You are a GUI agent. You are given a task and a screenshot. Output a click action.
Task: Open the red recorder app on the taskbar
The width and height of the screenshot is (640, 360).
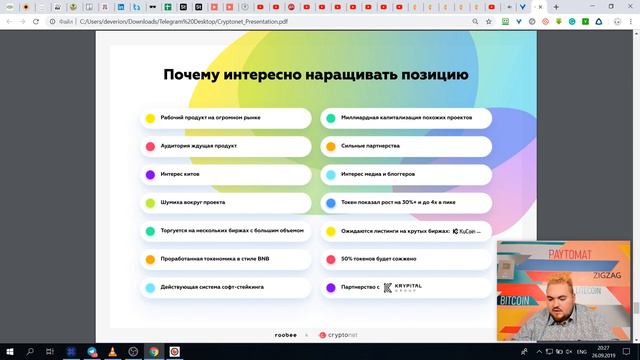pos(175,351)
